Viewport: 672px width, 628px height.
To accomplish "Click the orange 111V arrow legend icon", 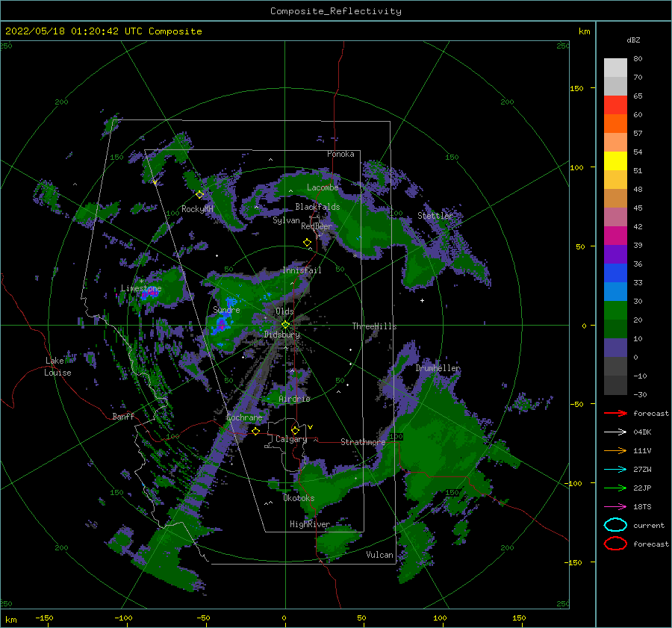I will [615, 450].
